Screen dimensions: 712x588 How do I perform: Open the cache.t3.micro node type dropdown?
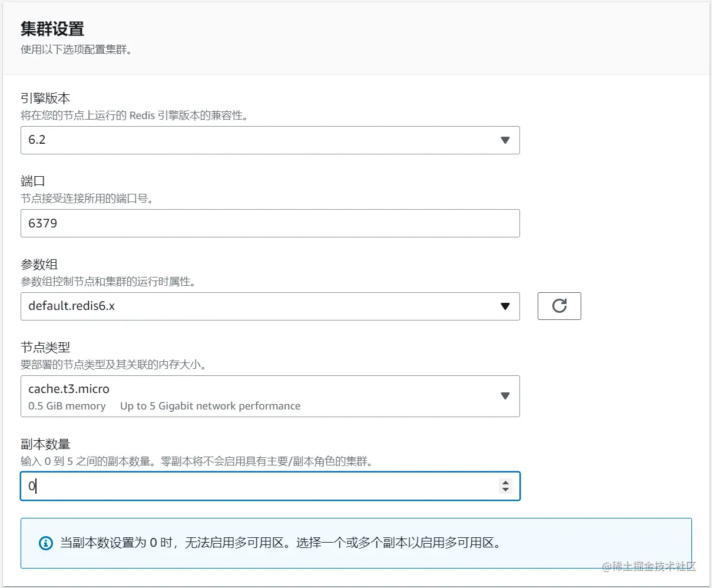point(270,396)
